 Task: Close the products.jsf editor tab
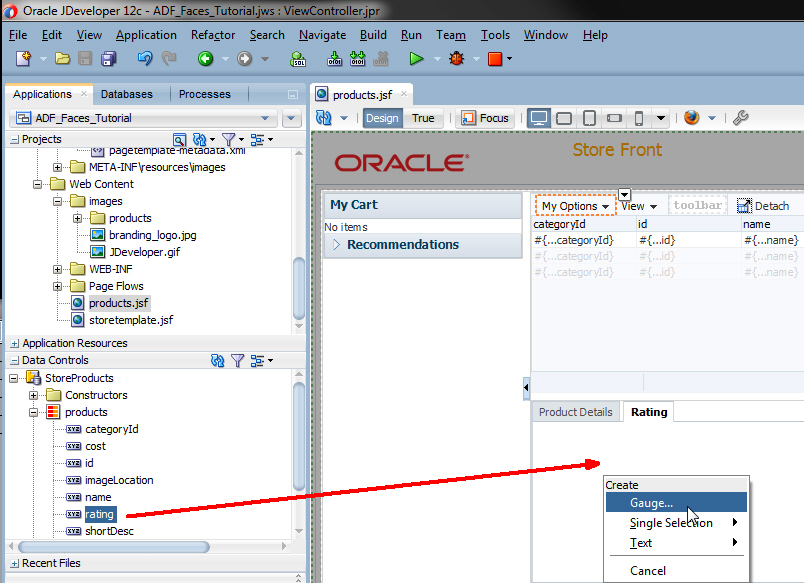pos(404,94)
